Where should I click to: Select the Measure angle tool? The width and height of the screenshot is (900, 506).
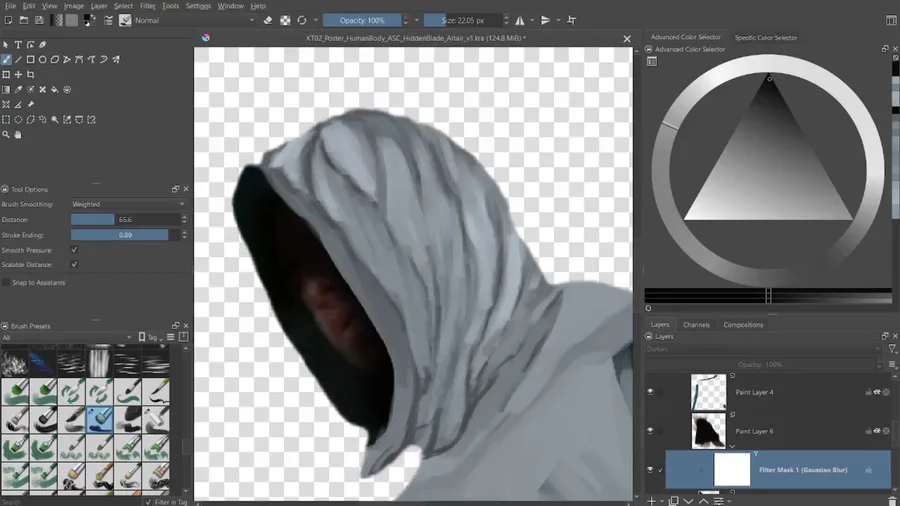[18, 104]
